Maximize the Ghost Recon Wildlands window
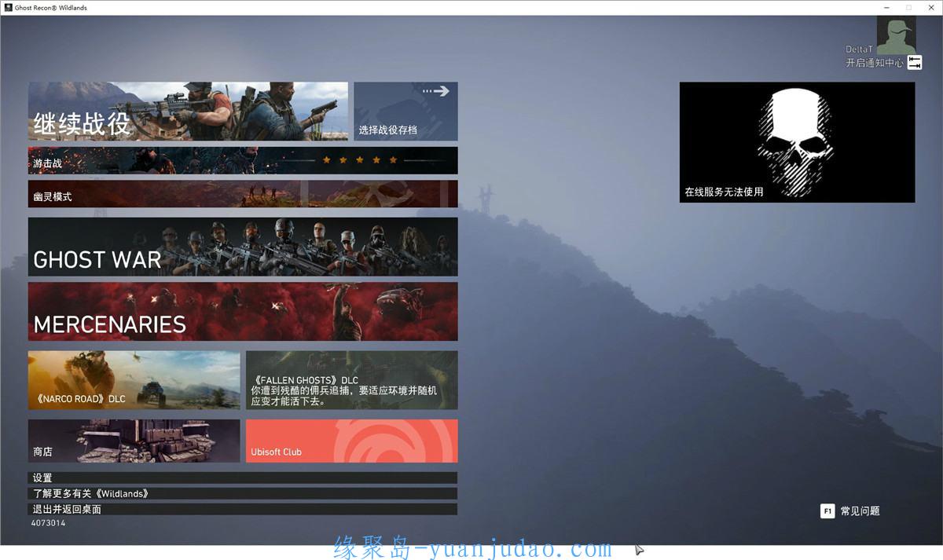 point(908,8)
